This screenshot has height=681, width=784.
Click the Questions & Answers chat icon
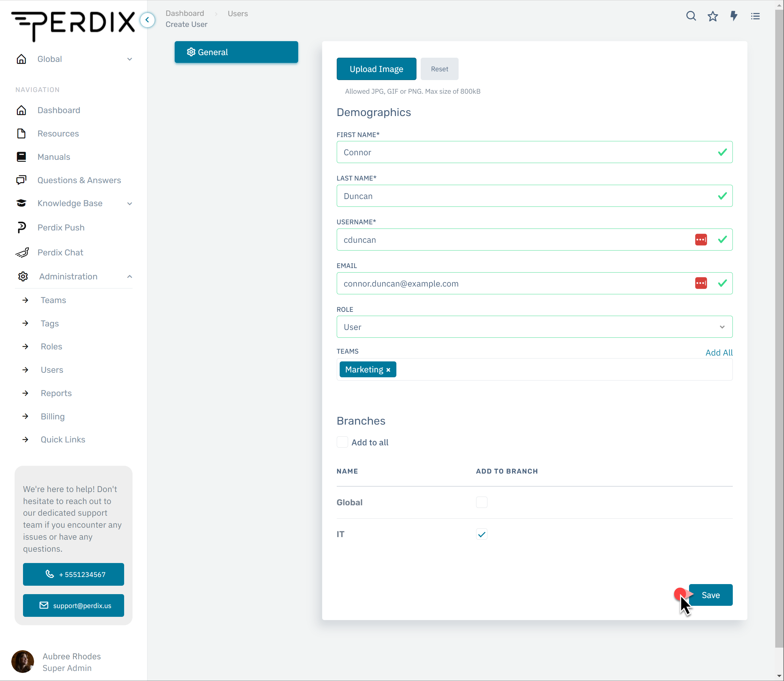click(x=22, y=180)
